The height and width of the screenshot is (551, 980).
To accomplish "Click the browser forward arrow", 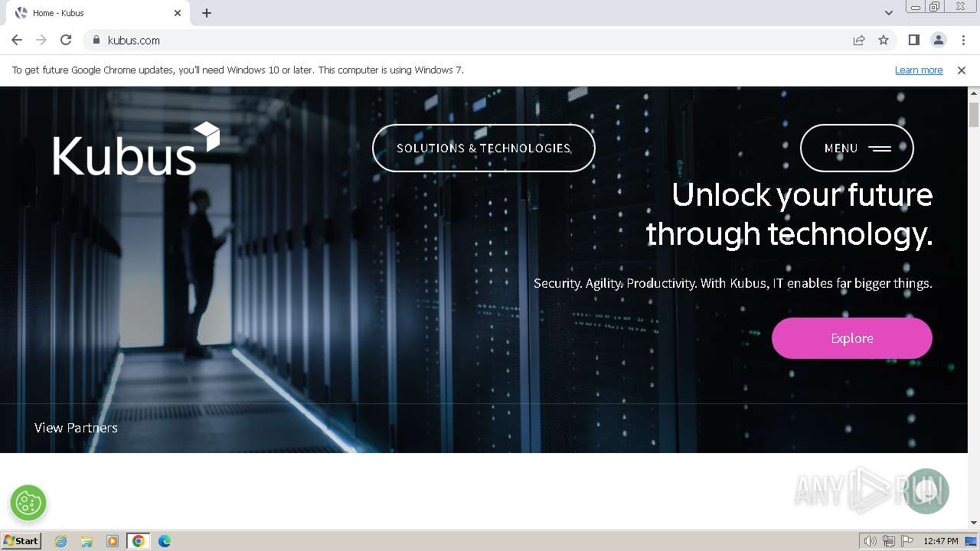I will 41,40.
